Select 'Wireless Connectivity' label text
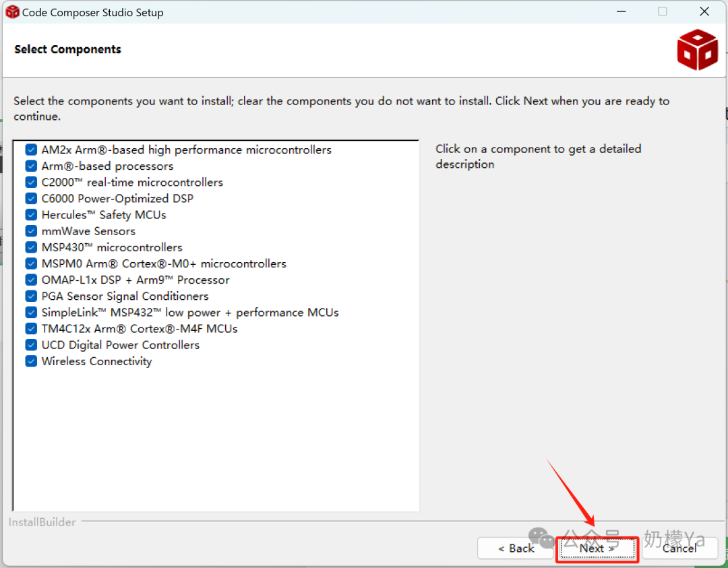 click(96, 361)
